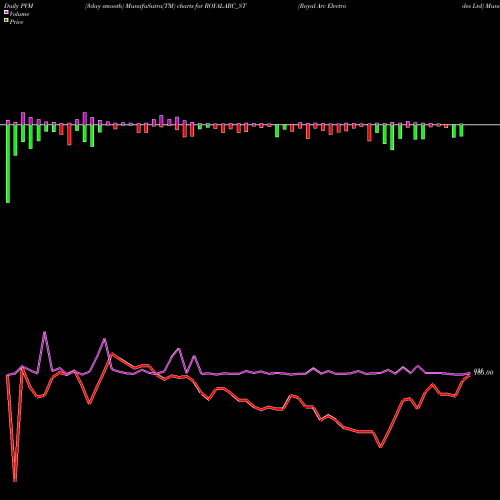Click the MunafaSutra charts heading for ROYALARC_ST

tap(166, 6)
